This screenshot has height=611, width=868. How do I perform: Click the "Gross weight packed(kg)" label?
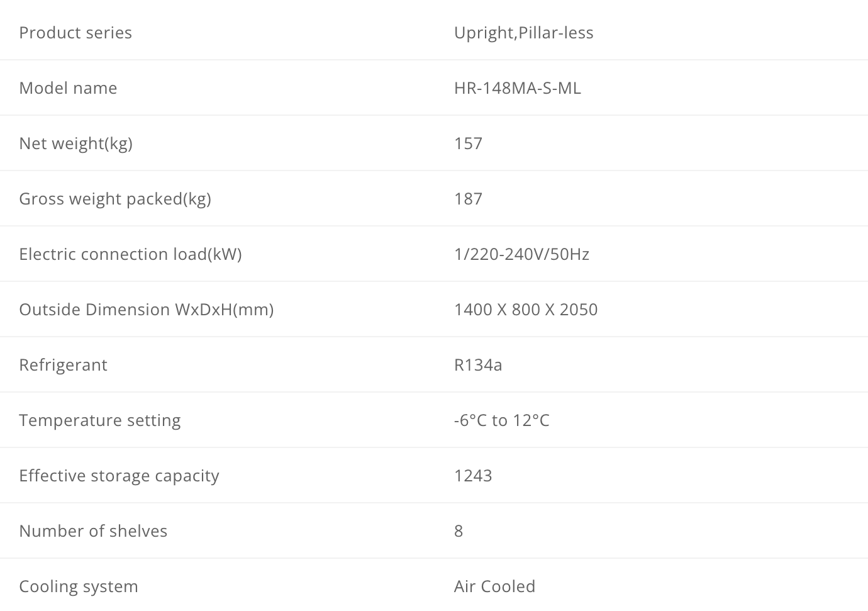click(115, 199)
